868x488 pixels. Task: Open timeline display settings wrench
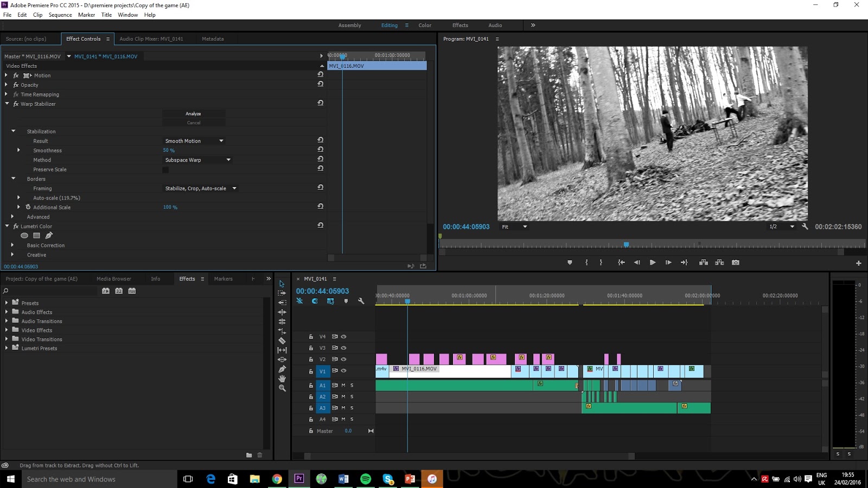tap(361, 301)
